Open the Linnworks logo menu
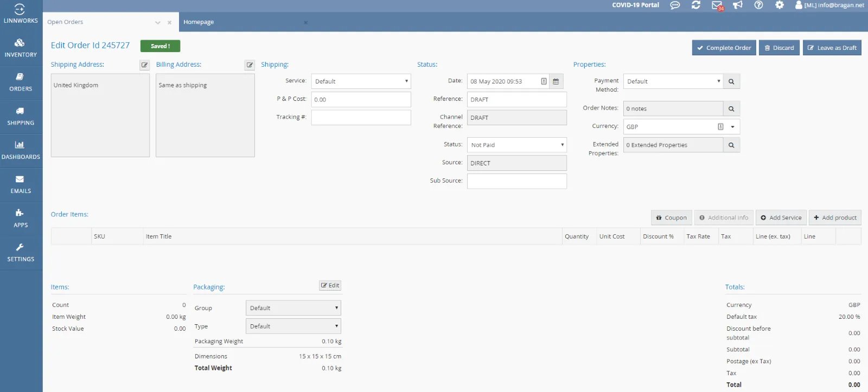Viewport: 868px width, 392px height. tap(21, 14)
